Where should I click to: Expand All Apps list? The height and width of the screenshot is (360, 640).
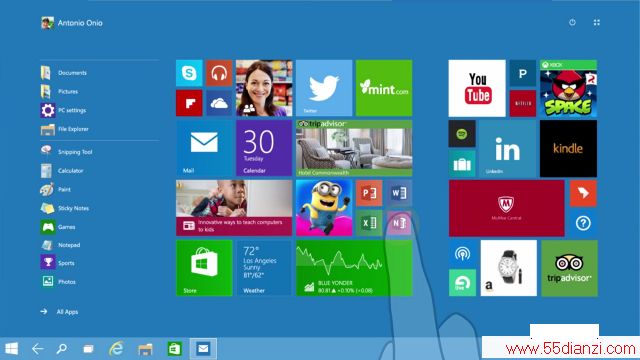click(59, 312)
